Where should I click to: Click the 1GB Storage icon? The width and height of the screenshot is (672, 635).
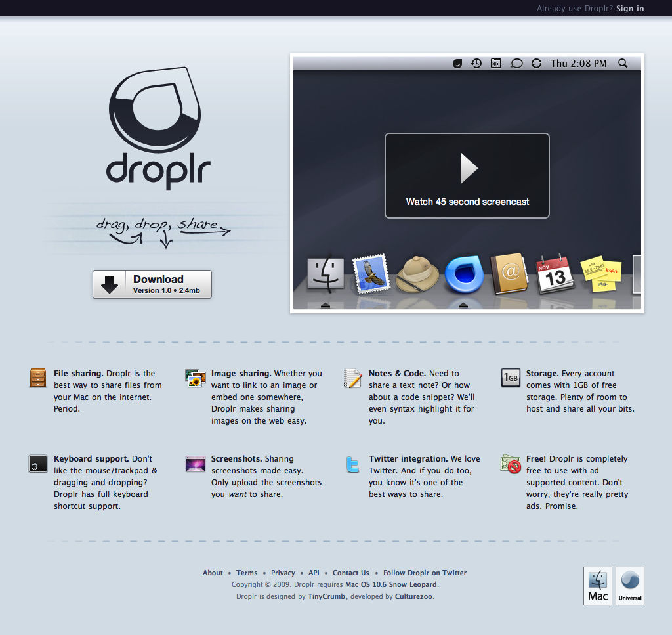click(511, 378)
